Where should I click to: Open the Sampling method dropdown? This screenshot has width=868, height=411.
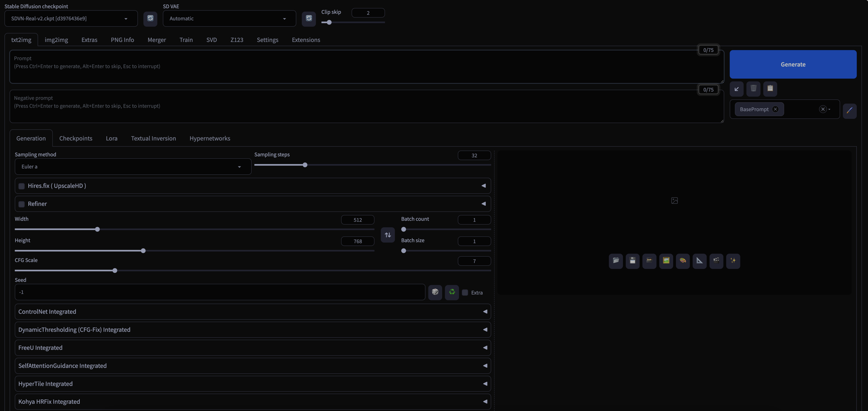click(133, 167)
